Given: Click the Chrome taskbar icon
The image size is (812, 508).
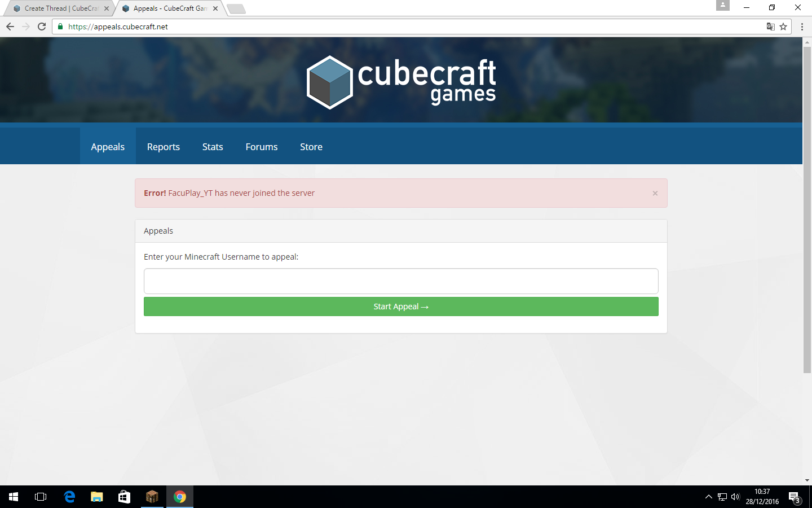Looking at the screenshot, I should tap(180, 497).
